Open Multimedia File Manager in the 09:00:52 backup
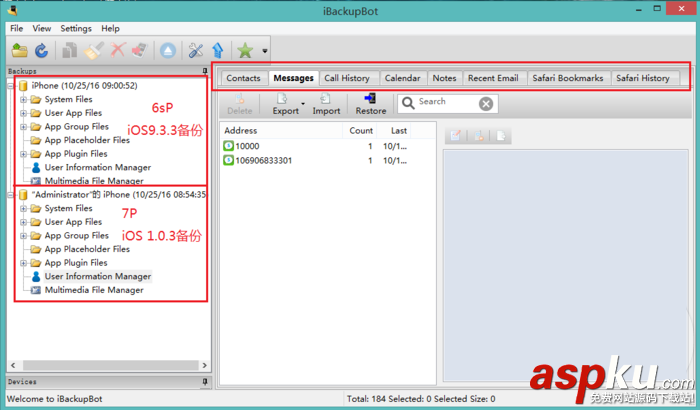700x410 pixels. click(94, 181)
